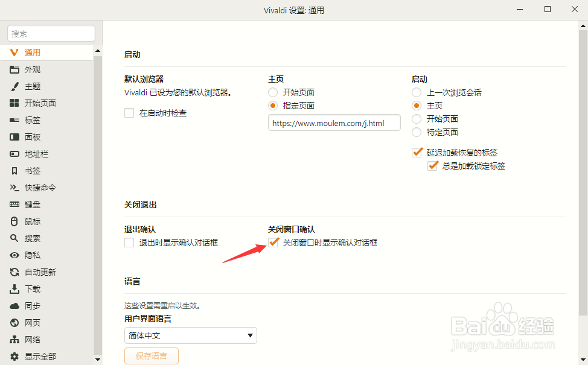Open 开始页面 grid icon in sidebar
Image resolution: width=588 pixels, height=365 pixels.
tap(14, 103)
